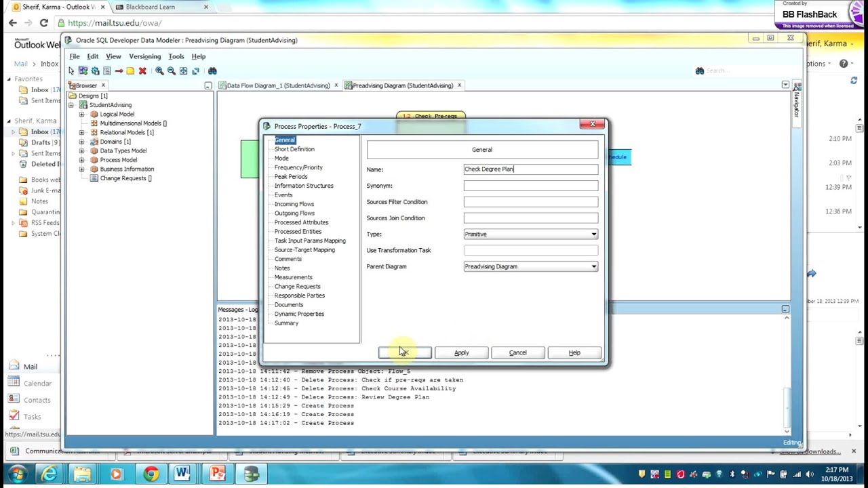868x488 pixels.
Task: Expand the Logical Model tree node
Action: click(x=81, y=115)
